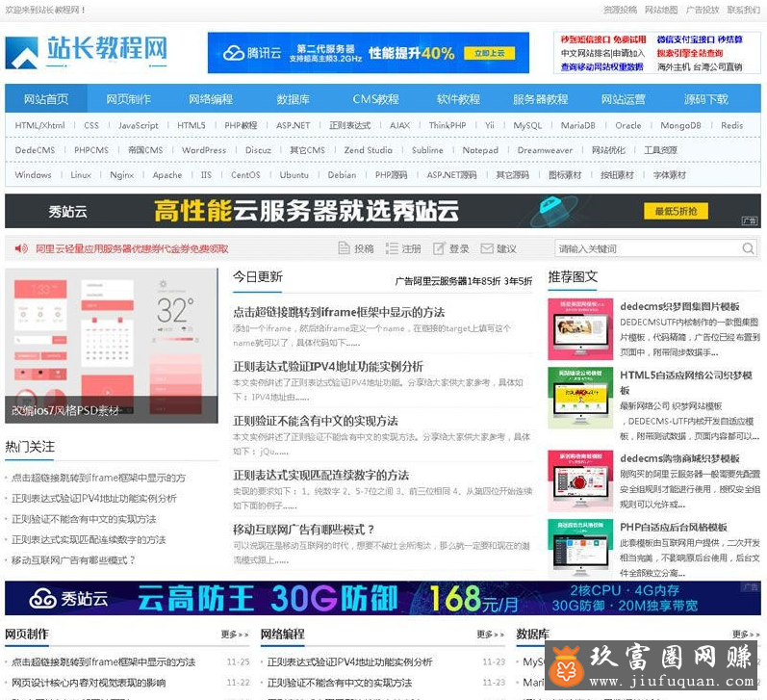
Task: Open the article 正则表达式验证IPV4地址功能实例分析 in 今日更新
Action: [328, 367]
